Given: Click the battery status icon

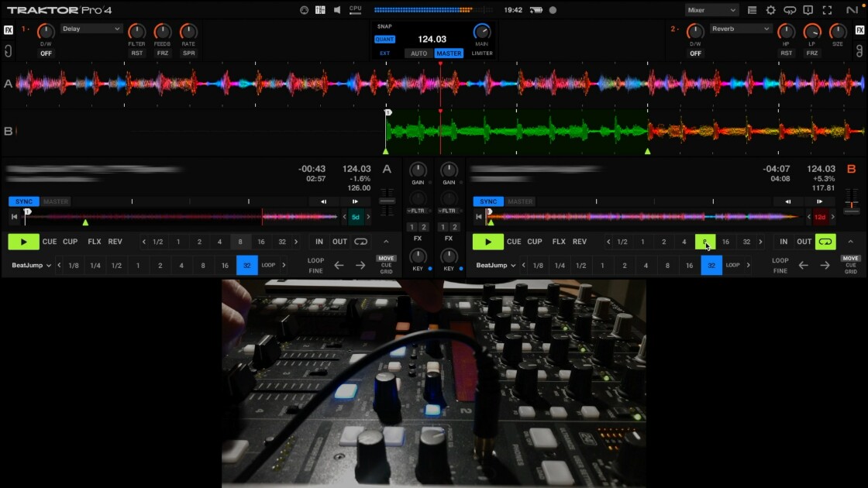Looking at the screenshot, I should tap(536, 10).
